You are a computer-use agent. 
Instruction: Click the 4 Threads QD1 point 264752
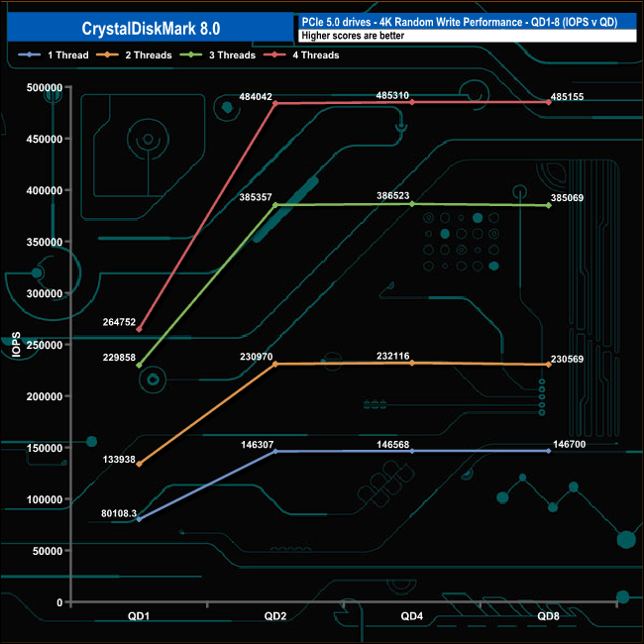140,329
